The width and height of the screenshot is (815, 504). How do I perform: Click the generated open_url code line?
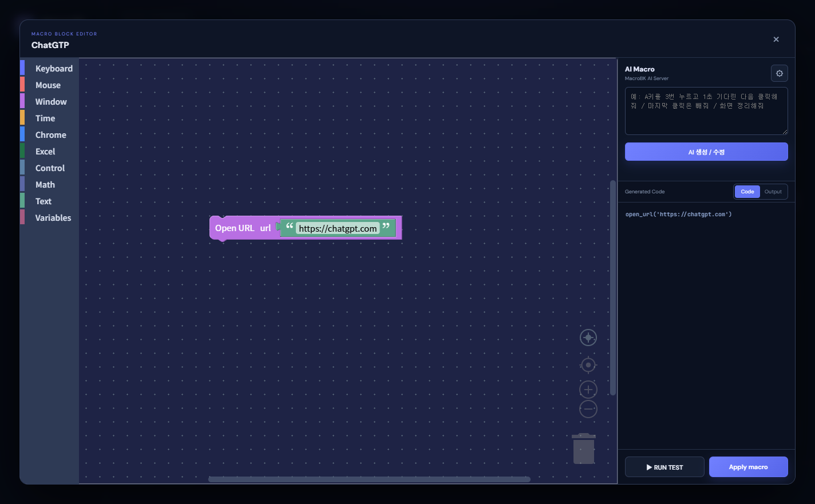point(678,215)
